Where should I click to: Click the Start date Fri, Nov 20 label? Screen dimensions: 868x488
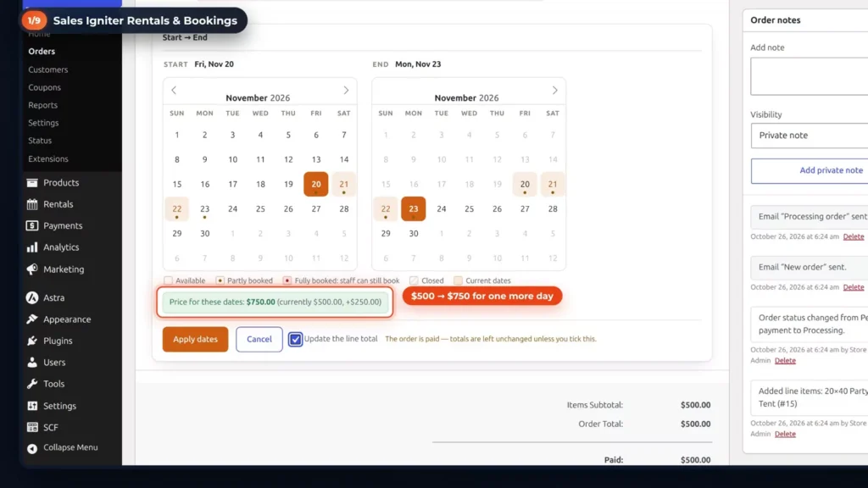[x=214, y=64]
